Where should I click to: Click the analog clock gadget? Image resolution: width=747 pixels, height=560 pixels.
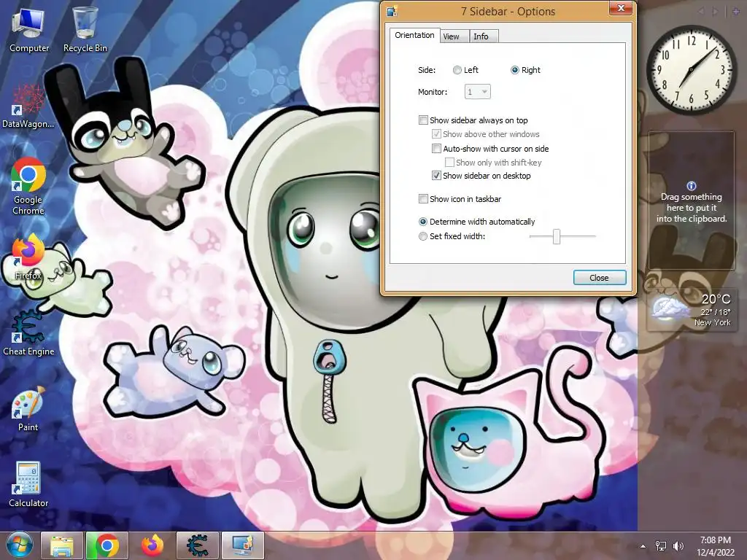pyautogui.click(x=692, y=70)
